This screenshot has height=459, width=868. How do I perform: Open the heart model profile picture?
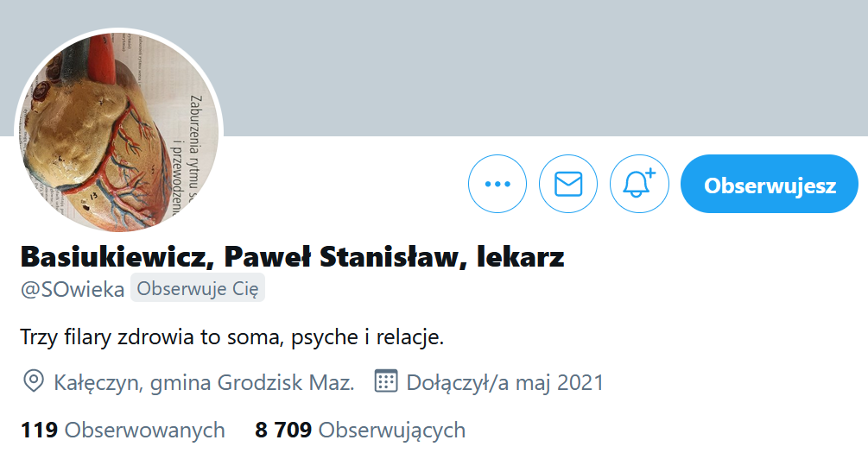coord(119,132)
